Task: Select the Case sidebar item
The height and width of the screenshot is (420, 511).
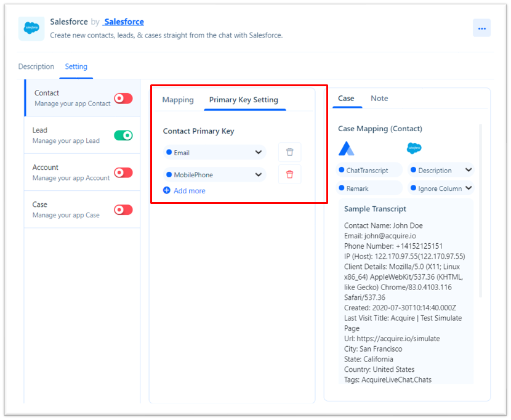Action: click(x=82, y=209)
